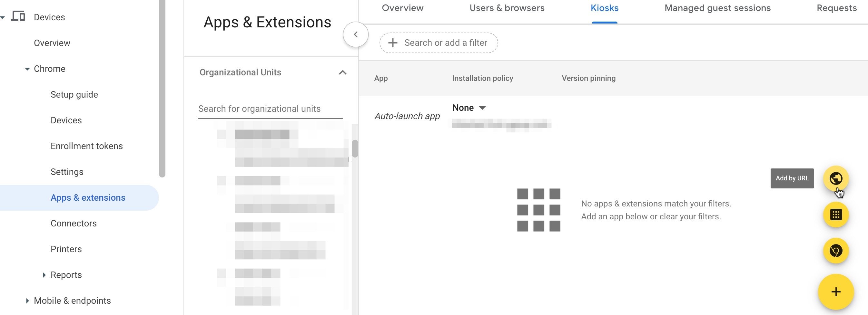
Task: Open Connectors in sidebar
Action: point(74,224)
